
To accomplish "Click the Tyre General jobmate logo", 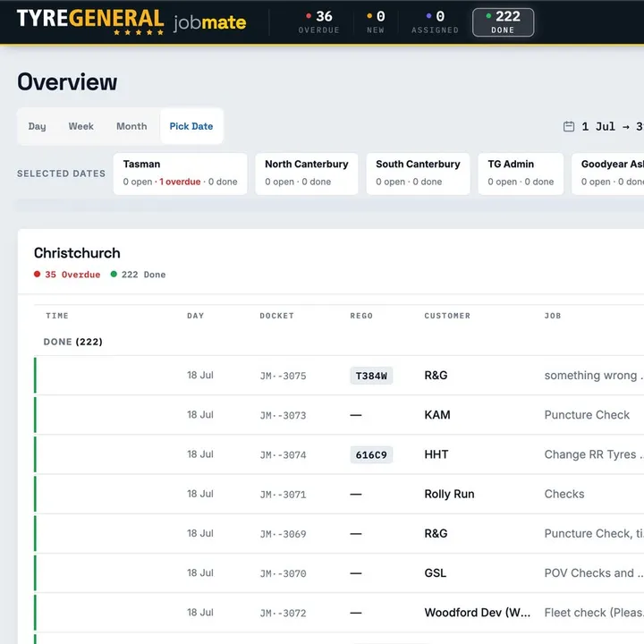I will (131, 21).
